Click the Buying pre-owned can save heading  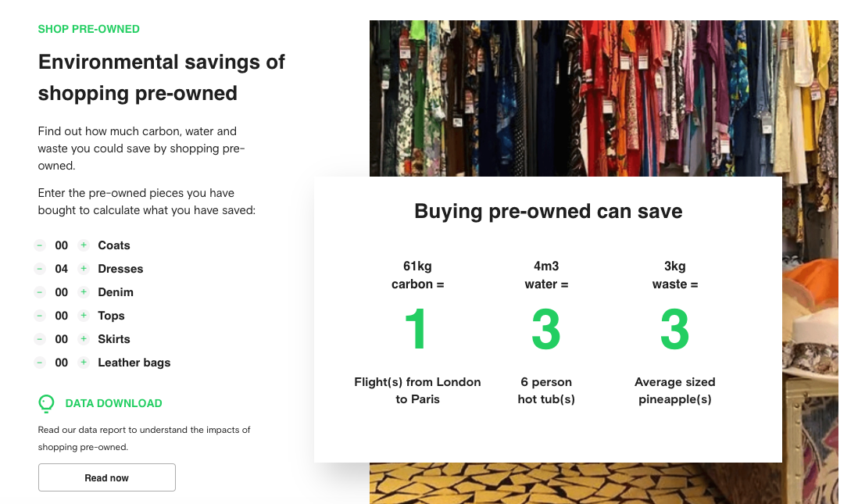click(549, 211)
